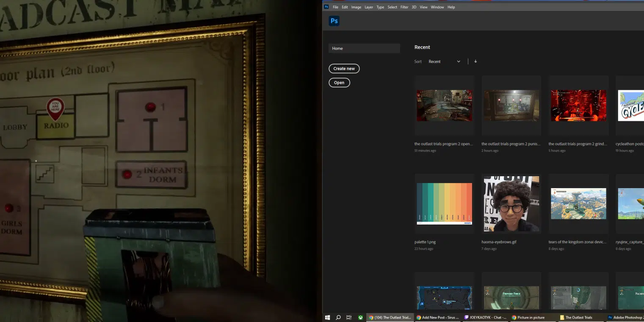Viewport: 644px width, 322px height.
Task: Select the Home tab in the sidebar
Action: tap(364, 48)
